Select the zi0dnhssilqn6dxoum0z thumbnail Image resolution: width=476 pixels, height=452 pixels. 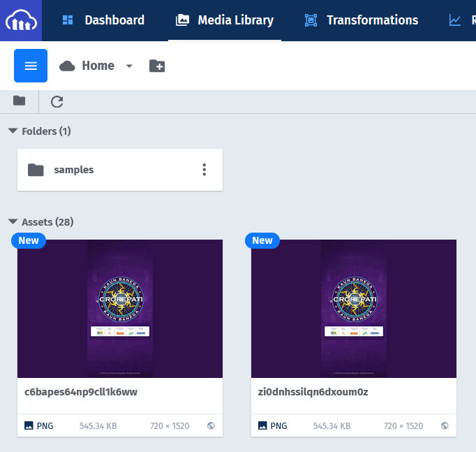(x=354, y=309)
